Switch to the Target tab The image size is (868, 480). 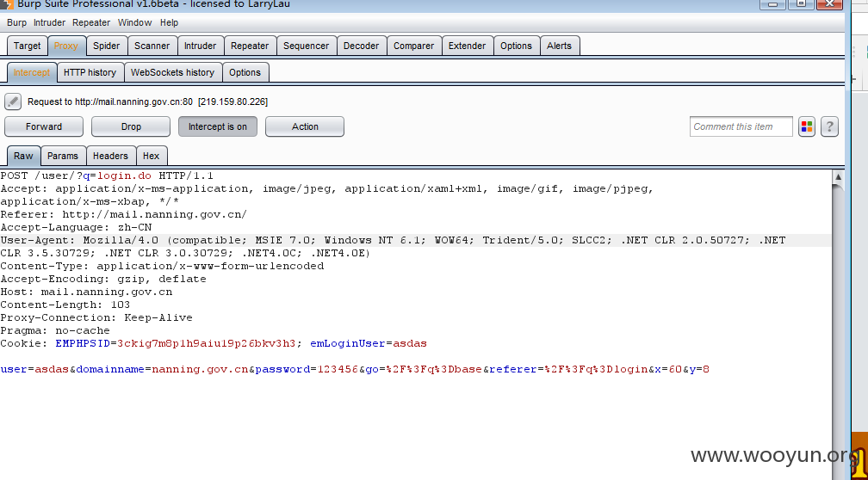point(28,46)
